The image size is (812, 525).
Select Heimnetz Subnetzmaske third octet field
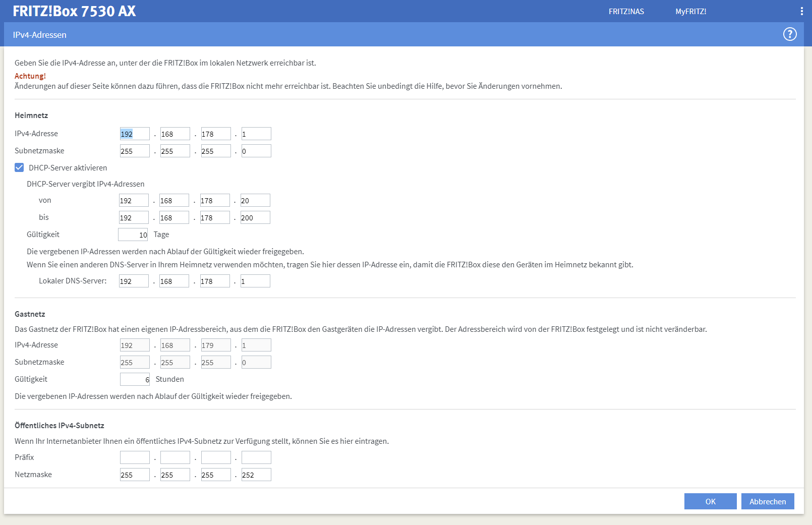coord(216,151)
